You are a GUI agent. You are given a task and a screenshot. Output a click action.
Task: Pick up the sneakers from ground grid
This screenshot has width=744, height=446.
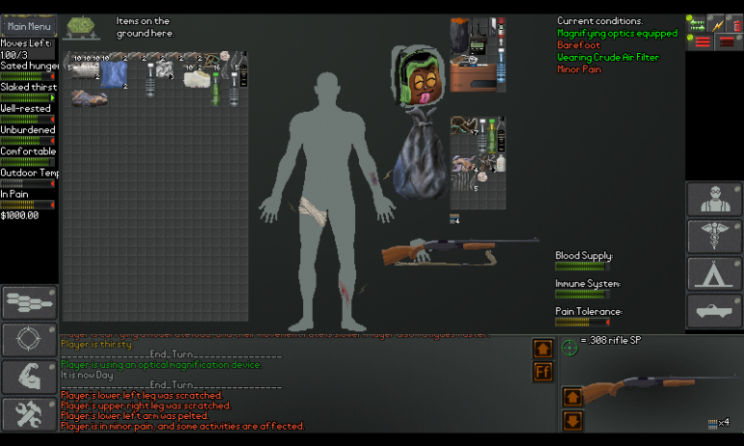pos(91,98)
